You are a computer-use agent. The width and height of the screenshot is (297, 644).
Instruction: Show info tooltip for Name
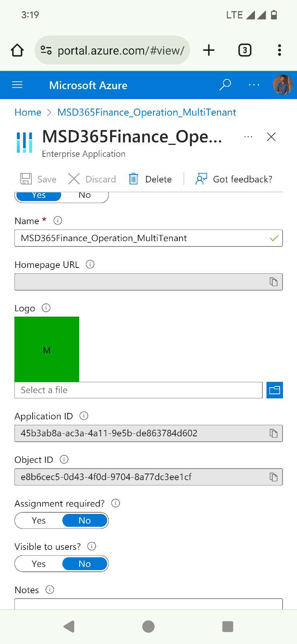(58, 220)
